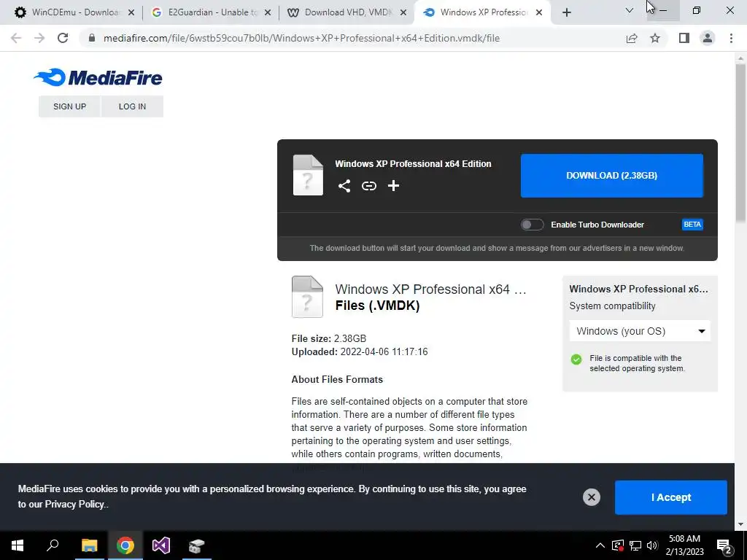Click the share icon under the file name

344,186
